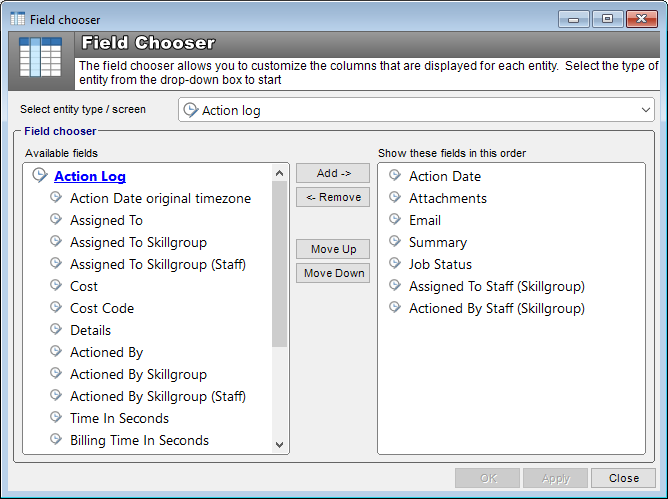The width and height of the screenshot is (668, 499).
Task: Open the Select entity type dropdown arrow
Action: coord(646,110)
